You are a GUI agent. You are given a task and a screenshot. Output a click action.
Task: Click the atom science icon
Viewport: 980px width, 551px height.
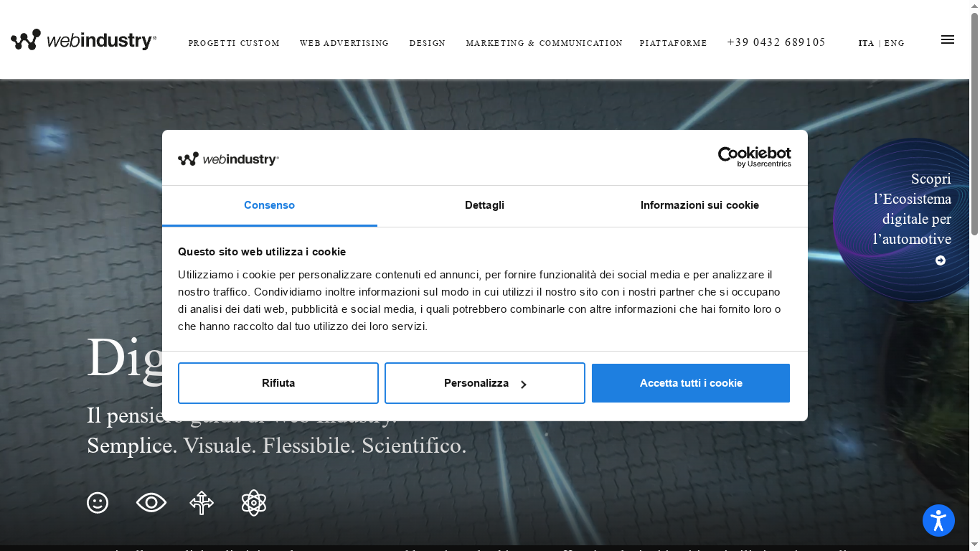pos(253,502)
